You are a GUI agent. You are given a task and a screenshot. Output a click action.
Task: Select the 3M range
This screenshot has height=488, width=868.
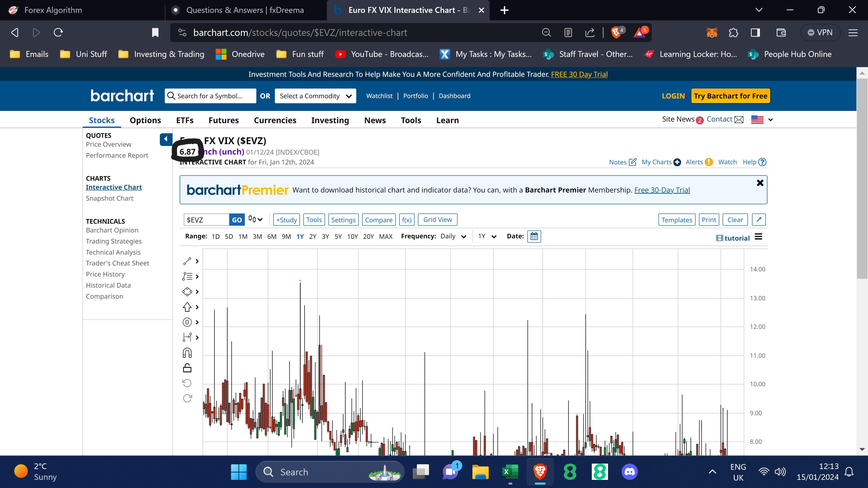(257, 236)
